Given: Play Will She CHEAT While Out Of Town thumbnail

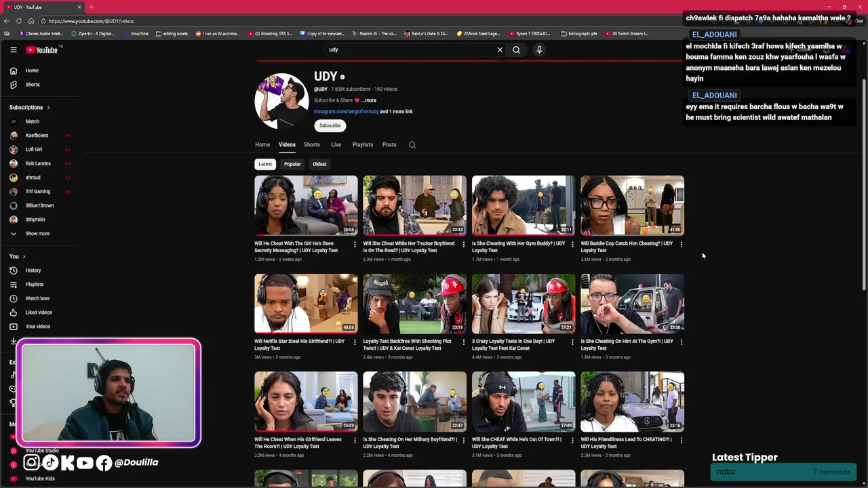Looking at the screenshot, I should coord(524,402).
